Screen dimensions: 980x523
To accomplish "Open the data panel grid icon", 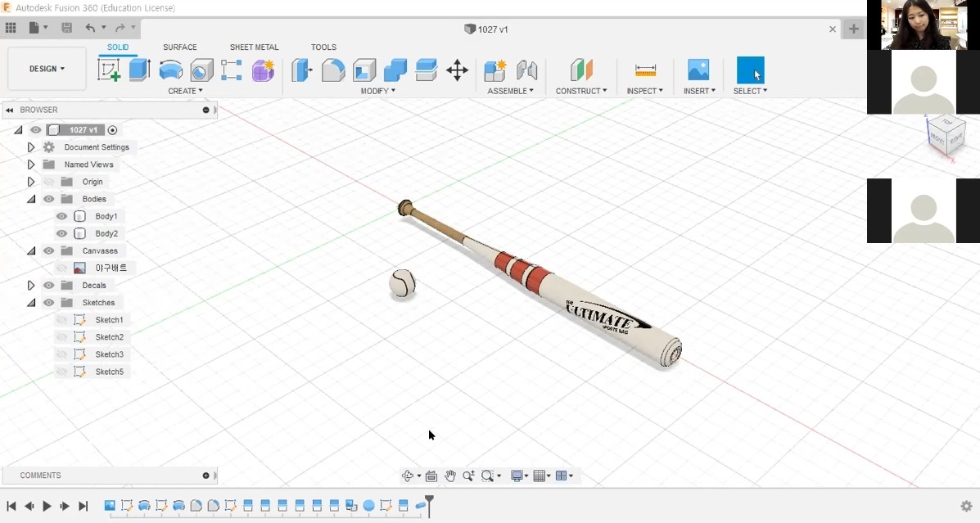I will (x=11, y=28).
